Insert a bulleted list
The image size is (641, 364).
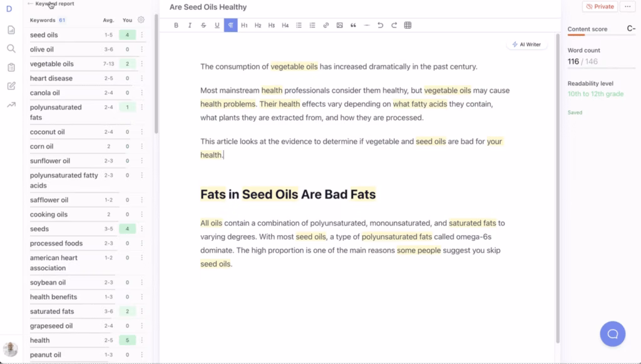pos(299,25)
